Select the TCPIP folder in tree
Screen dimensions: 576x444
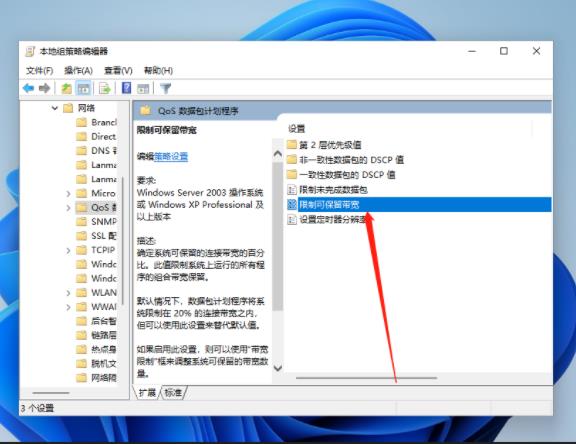pyautogui.click(x=96, y=250)
